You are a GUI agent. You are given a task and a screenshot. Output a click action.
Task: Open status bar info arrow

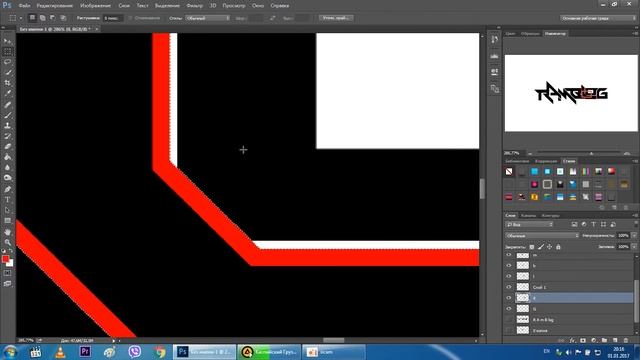114,340
